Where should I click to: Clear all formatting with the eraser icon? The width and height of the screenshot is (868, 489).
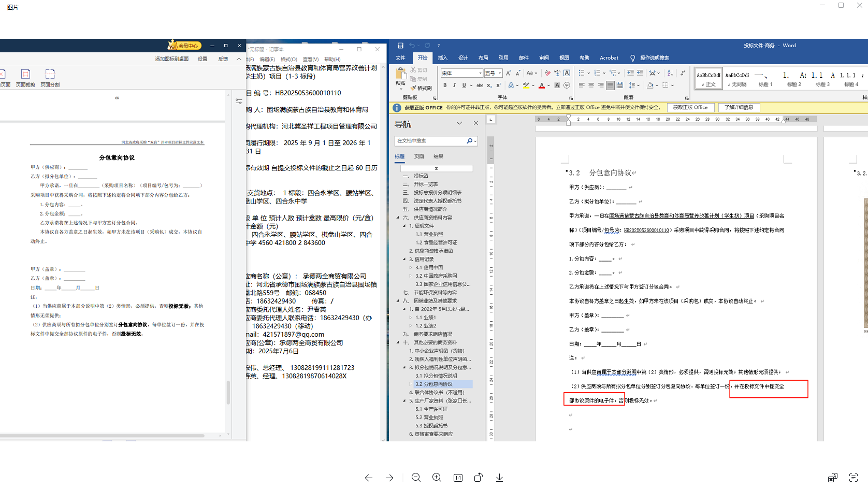pos(547,74)
